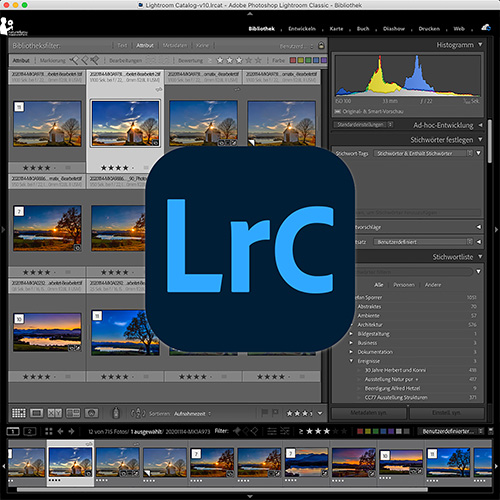Image resolution: width=500 pixels, height=500 pixels.
Task: Open Survey view icon in toolbar
Action: tap(73, 413)
